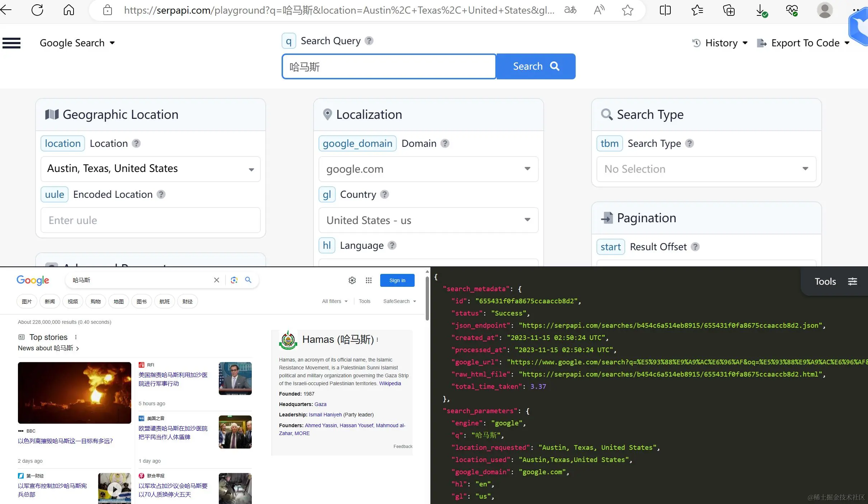Viewport: 868px width, 504px height.
Task: Open the Wikipedia link in Hamas panel
Action: [x=390, y=383]
